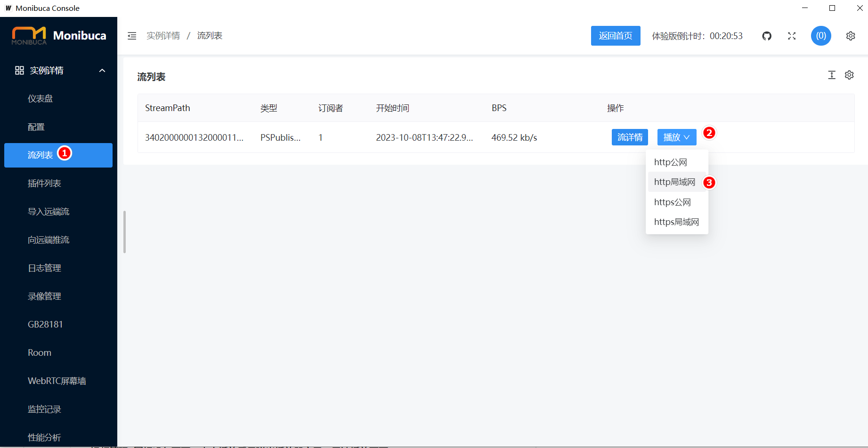
Task: Click the PSPublis... type cell
Action: pyautogui.click(x=280, y=137)
